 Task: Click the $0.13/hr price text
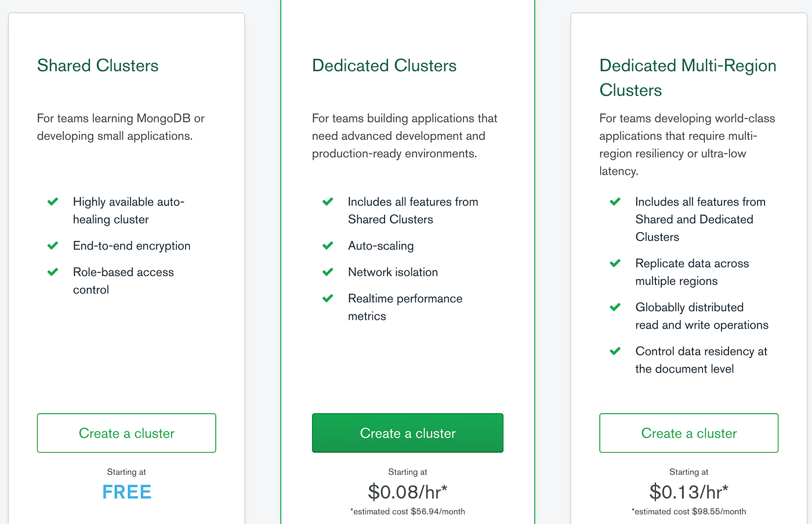[x=688, y=492]
